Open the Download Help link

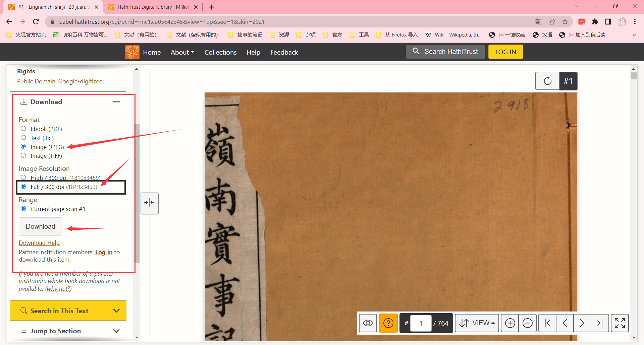pos(39,243)
